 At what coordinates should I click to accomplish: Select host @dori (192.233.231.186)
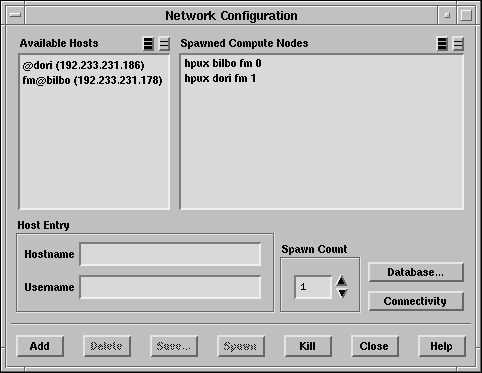83,65
